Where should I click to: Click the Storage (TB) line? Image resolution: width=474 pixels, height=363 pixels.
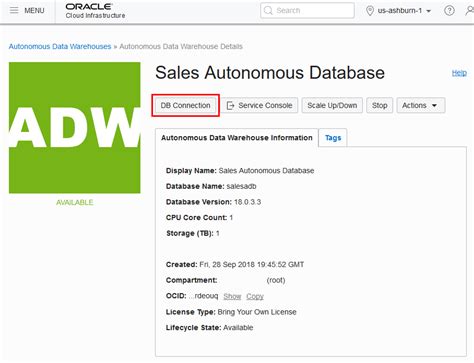(x=193, y=233)
